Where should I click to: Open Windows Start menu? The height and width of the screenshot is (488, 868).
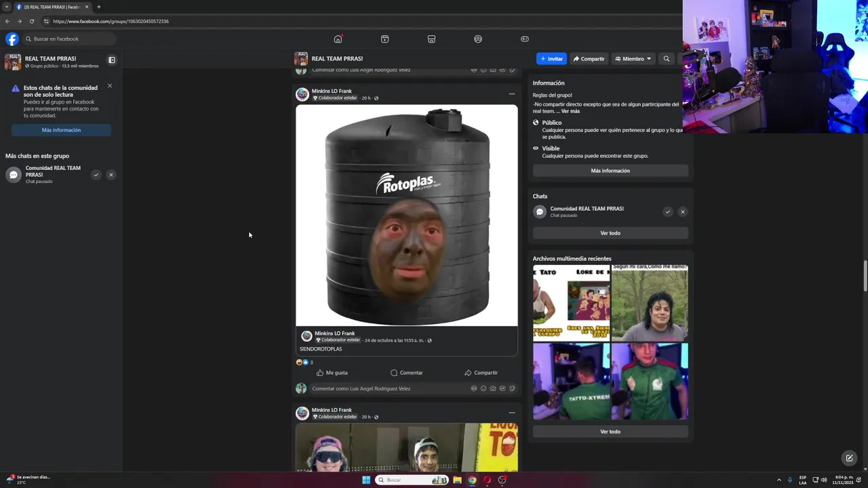pyautogui.click(x=366, y=480)
